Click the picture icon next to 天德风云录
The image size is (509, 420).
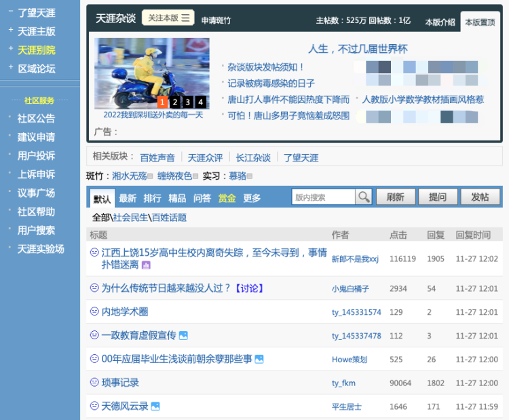[x=155, y=406]
